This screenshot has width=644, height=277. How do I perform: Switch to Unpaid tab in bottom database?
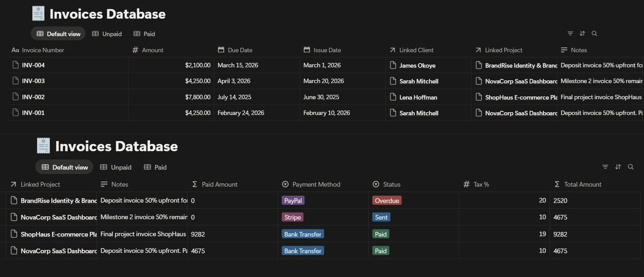pos(115,167)
